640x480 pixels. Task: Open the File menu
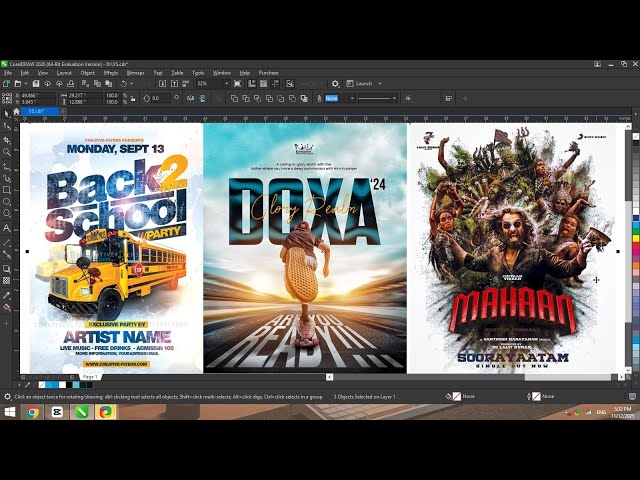pyautogui.click(x=8, y=73)
